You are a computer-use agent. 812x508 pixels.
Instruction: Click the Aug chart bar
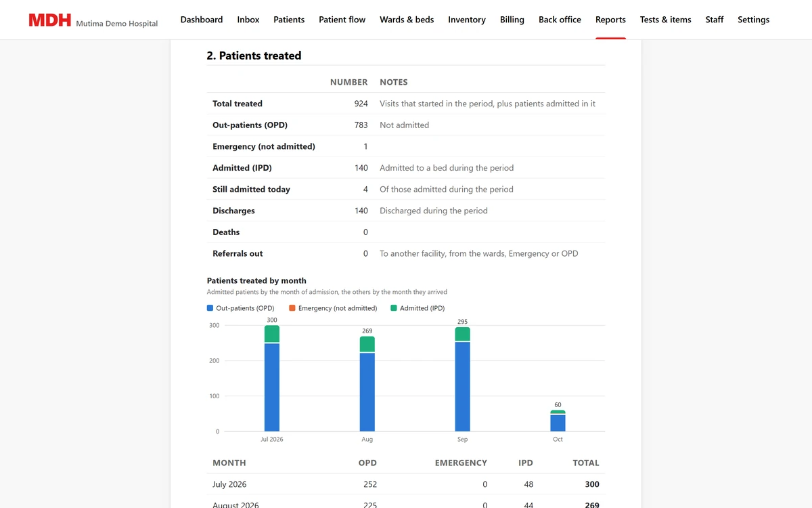click(367, 384)
